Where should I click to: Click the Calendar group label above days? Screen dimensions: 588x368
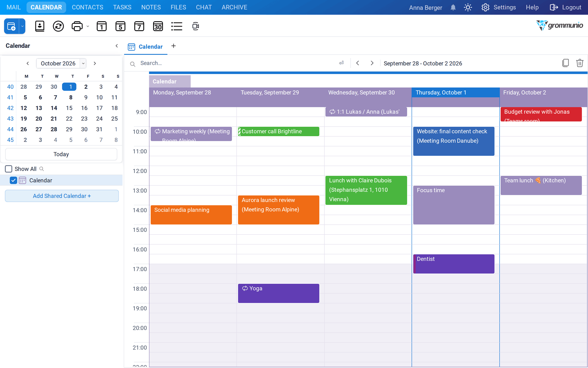click(x=169, y=81)
